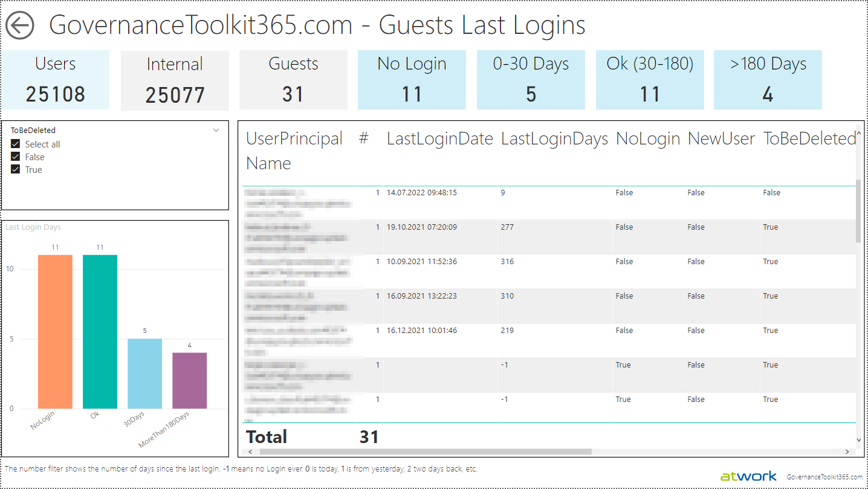Sort table by NewUser column header
The width and height of the screenshot is (868, 489).
(721, 139)
